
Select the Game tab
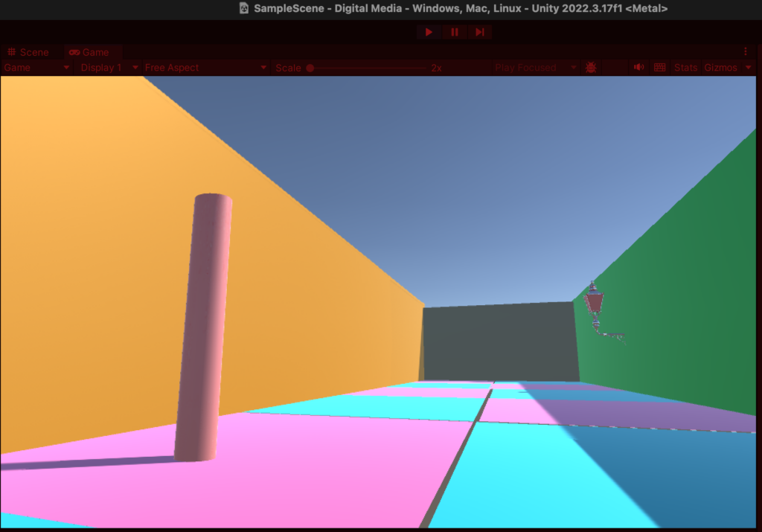point(89,52)
